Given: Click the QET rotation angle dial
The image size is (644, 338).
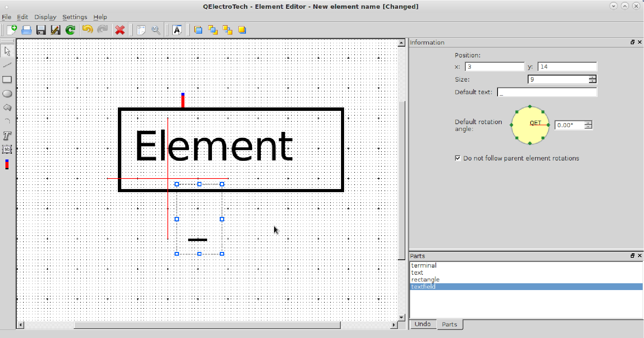Looking at the screenshot, I should pos(530,125).
